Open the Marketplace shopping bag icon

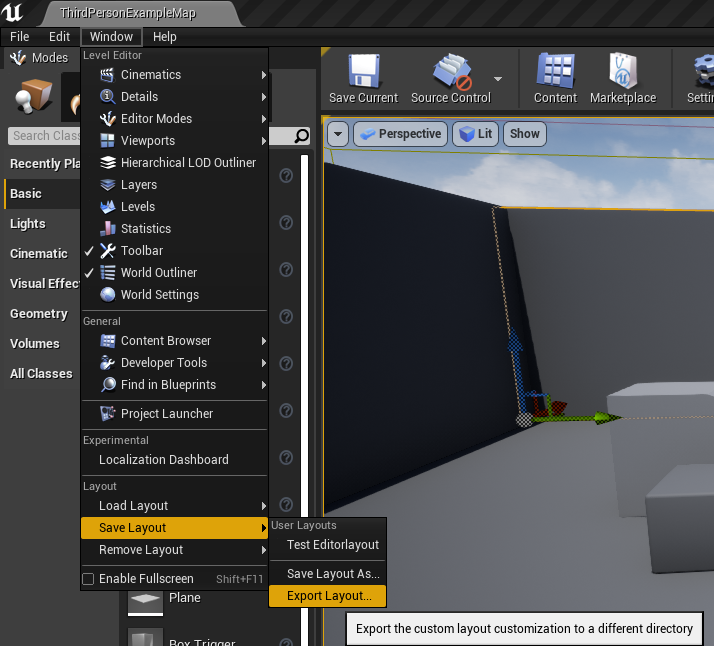point(623,70)
